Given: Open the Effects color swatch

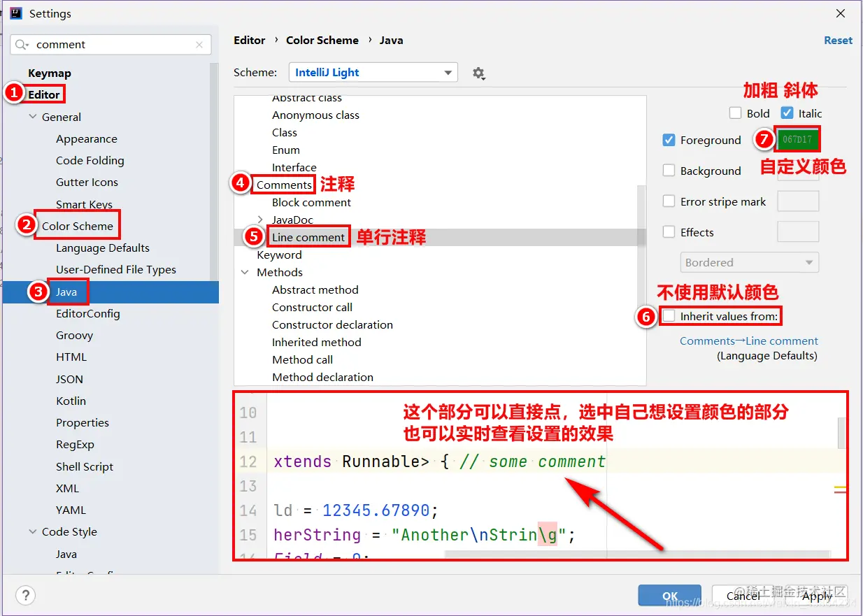Looking at the screenshot, I should click(798, 232).
